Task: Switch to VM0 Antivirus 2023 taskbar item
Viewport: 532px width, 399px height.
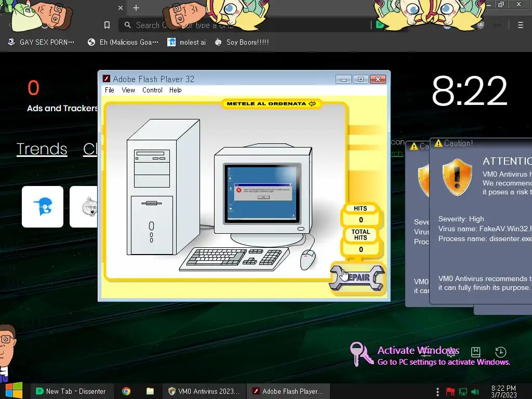Action: point(204,391)
